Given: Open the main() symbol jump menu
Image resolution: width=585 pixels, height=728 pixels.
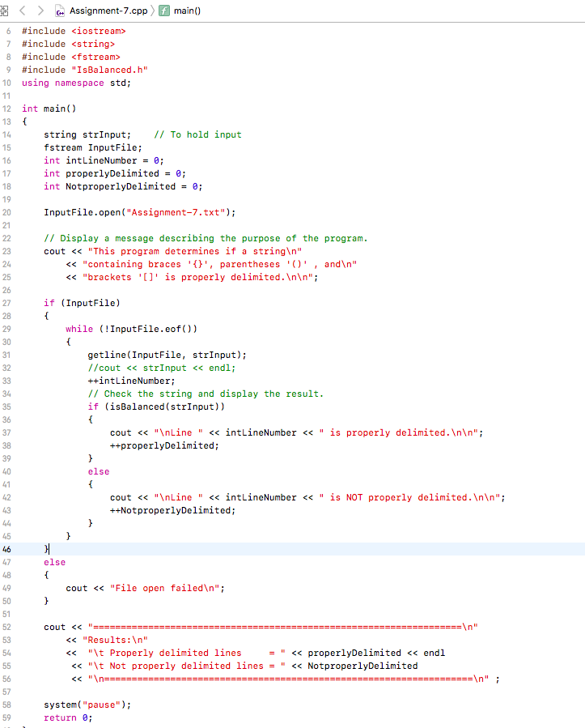Looking at the screenshot, I should coord(188,11).
